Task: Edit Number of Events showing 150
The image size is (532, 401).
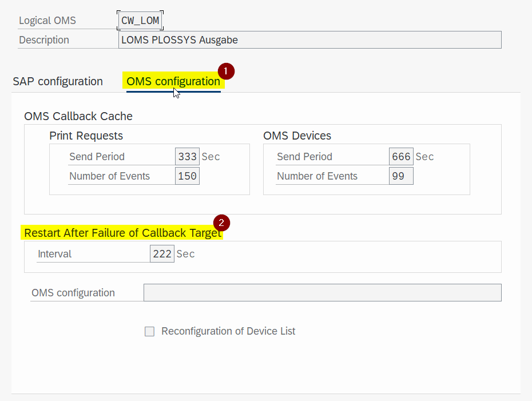Action: point(187,176)
